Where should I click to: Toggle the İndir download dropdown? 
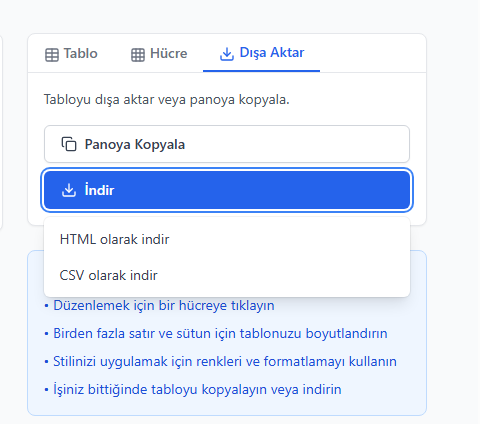point(227,190)
